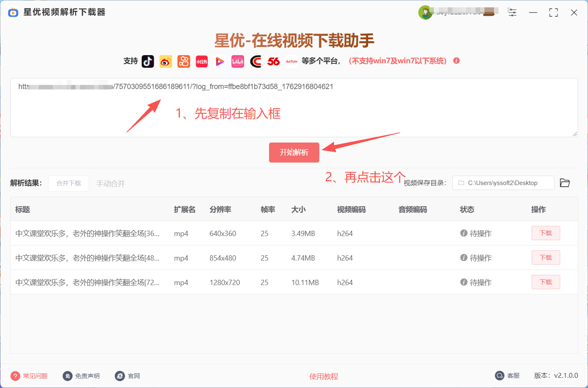Click the 手动合并 button

(x=111, y=184)
